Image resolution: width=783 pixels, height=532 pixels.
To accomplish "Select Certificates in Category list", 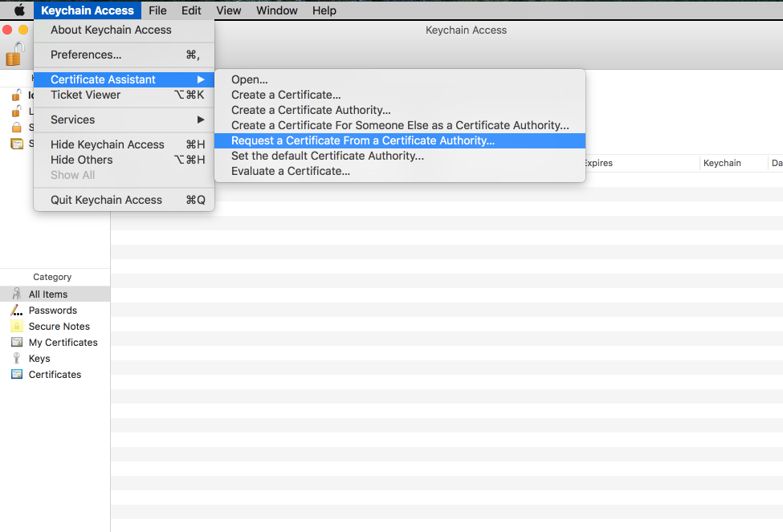I will point(55,374).
